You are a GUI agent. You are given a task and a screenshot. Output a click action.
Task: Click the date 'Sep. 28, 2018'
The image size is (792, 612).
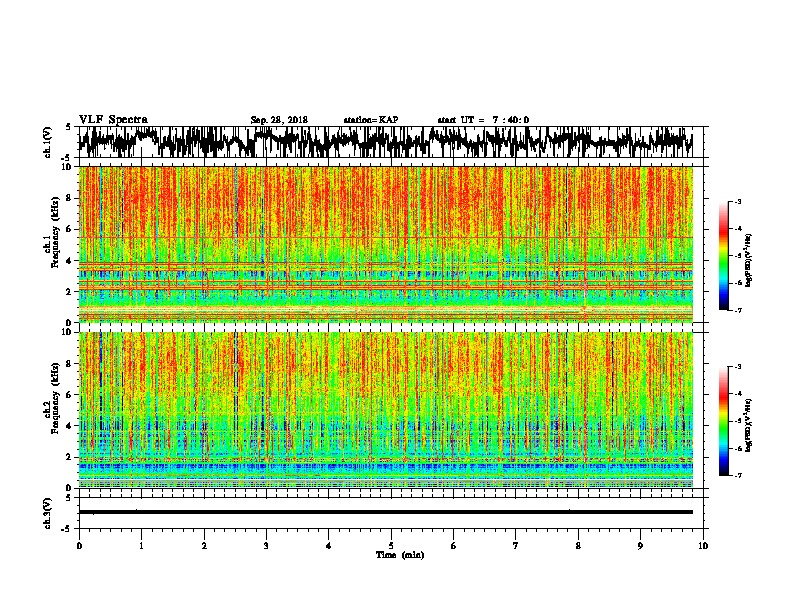pyautogui.click(x=279, y=120)
